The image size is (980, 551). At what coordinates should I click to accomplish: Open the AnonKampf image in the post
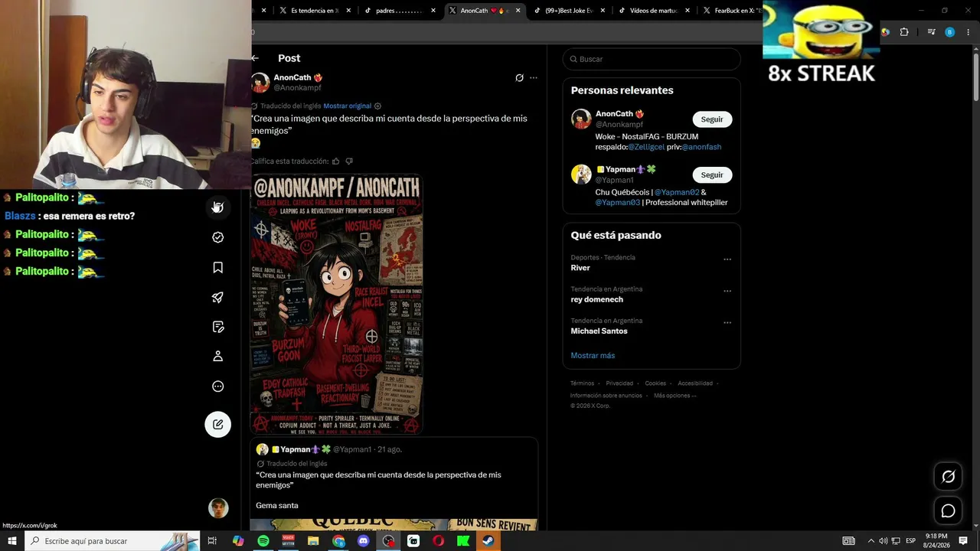[x=337, y=305]
